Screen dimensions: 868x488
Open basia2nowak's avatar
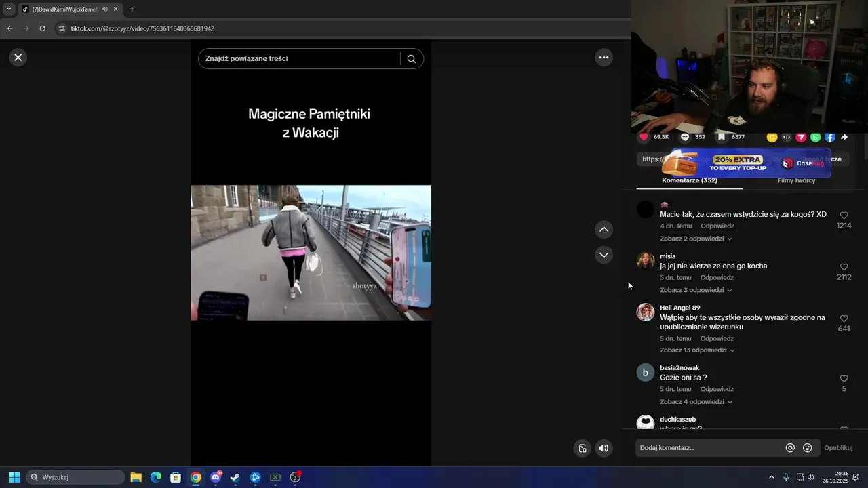(646, 372)
